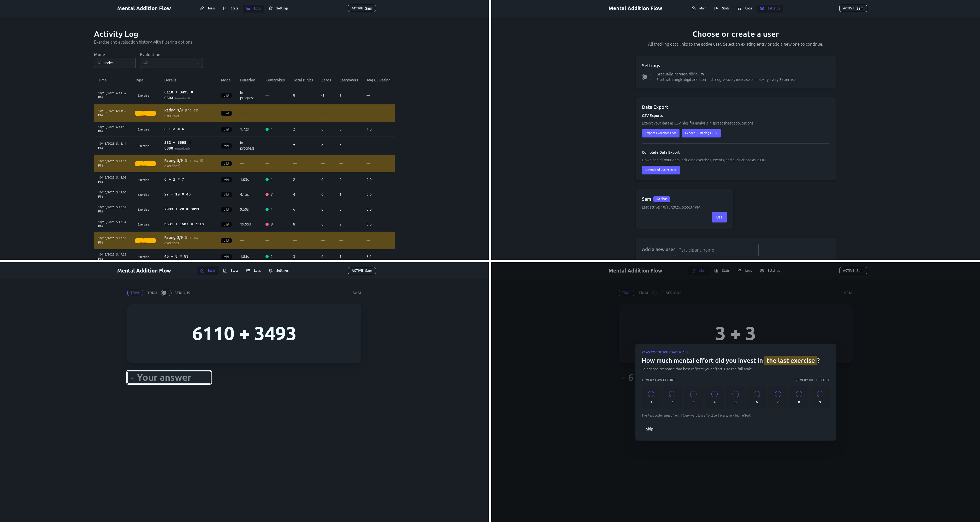Open the Mode filter dropdown showing All modes
The height and width of the screenshot is (522, 980).
(115, 63)
